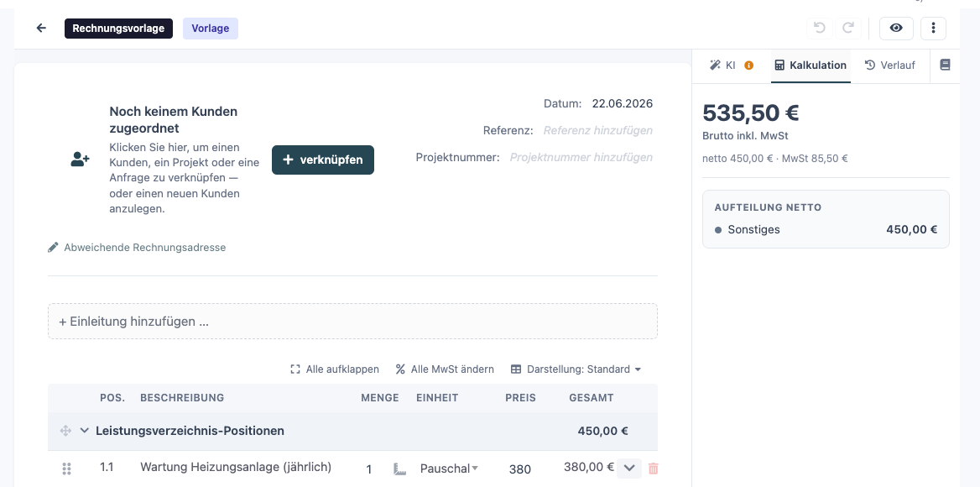The height and width of the screenshot is (487, 980).
Task: Open the Darstellung: Standard dropdown
Action: (x=576, y=369)
